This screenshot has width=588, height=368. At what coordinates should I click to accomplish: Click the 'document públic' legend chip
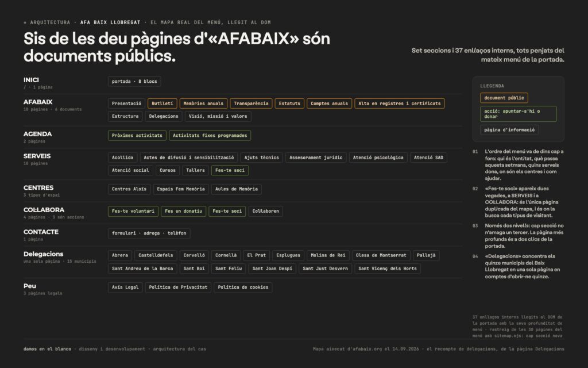pyautogui.click(x=504, y=98)
